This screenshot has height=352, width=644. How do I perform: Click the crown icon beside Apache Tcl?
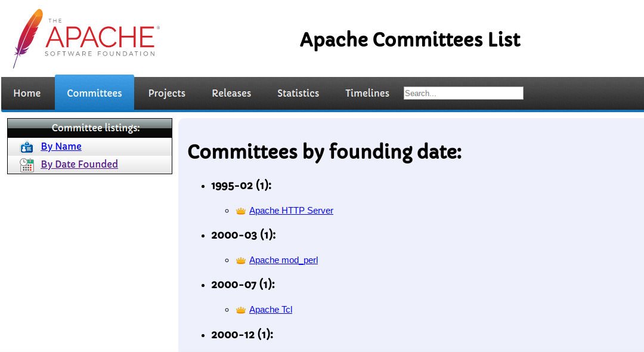click(241, 310)
